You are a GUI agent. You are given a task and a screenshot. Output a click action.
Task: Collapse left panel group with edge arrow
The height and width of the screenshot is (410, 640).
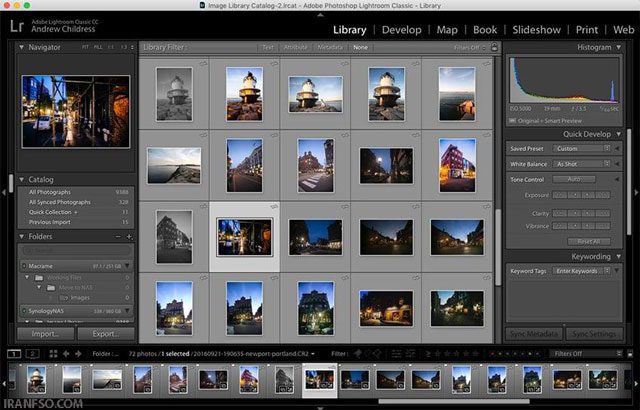coord(4,192)
